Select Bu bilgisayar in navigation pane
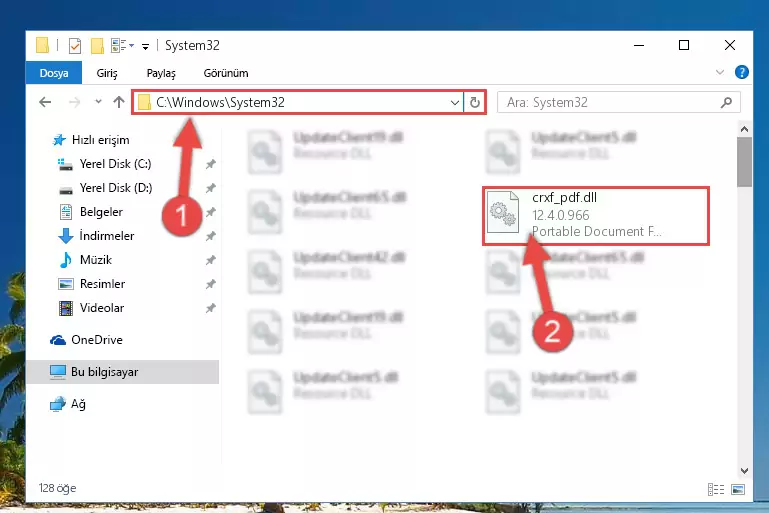Image resolution: width=769 pixels, height=513 pixels. coord(123,372)
